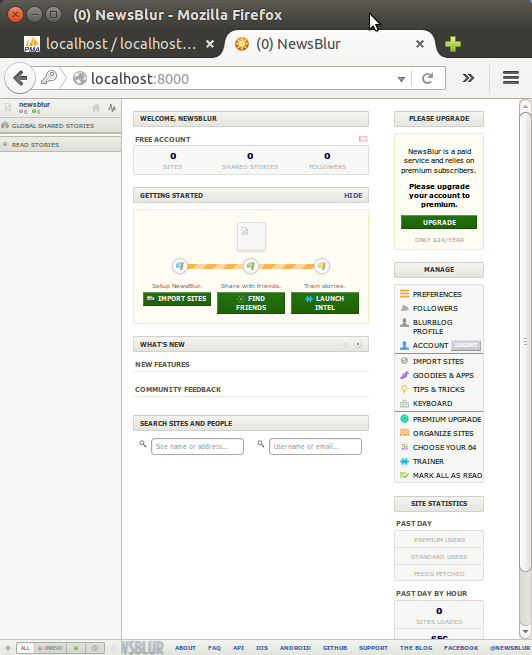Go to previous What's New page arrow
This screenshot has height=655, width=532.
[346, 344]
